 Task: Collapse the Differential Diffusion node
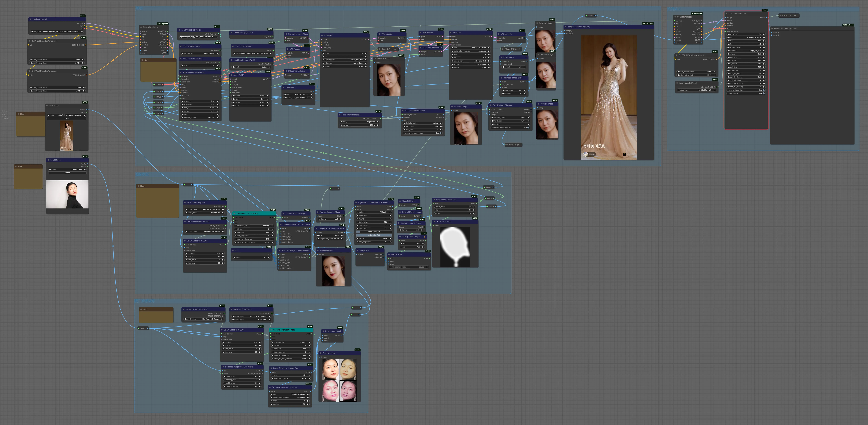(286, 71)
